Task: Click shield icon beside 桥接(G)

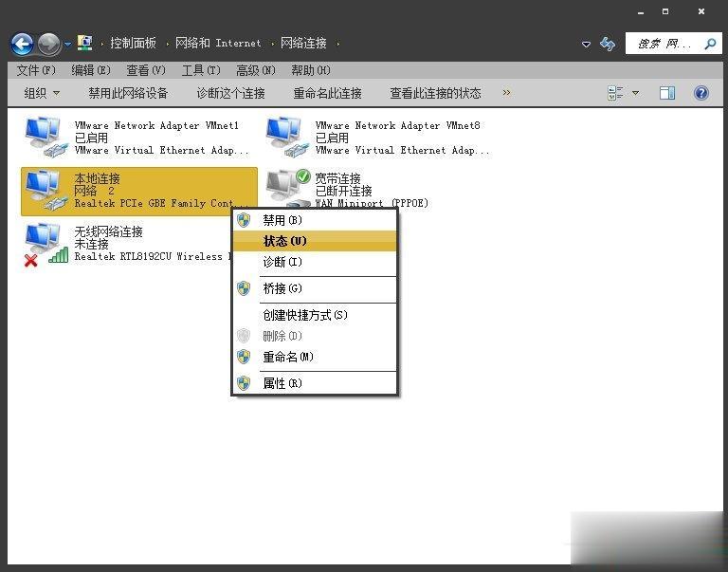Action: point(244,288)
